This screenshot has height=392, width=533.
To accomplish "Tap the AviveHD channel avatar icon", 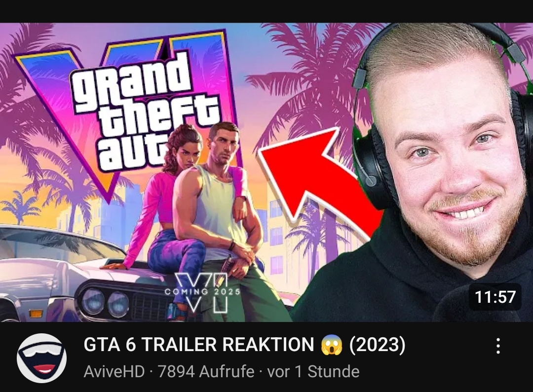I will pos(41,358).
